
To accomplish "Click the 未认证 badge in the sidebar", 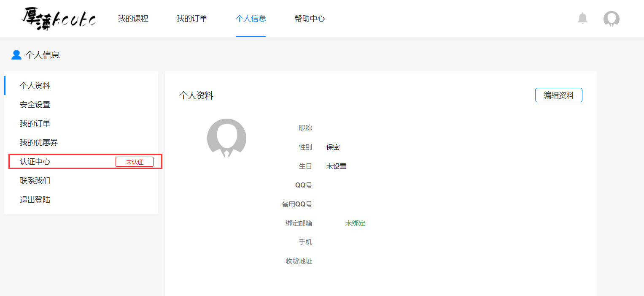I will click(135, 161).
